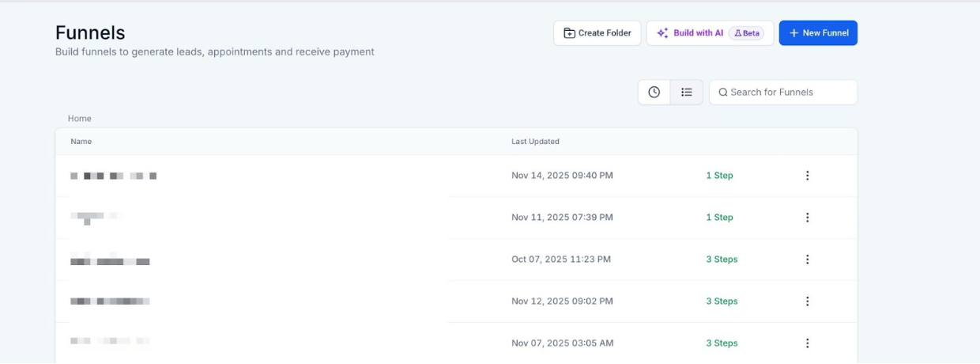
Task: Switch to the list view layout
Action: coord(686,93)
